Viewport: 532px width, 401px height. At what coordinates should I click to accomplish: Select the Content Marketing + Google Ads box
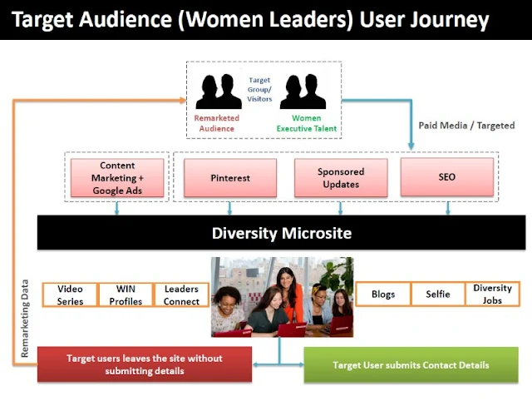117,178
